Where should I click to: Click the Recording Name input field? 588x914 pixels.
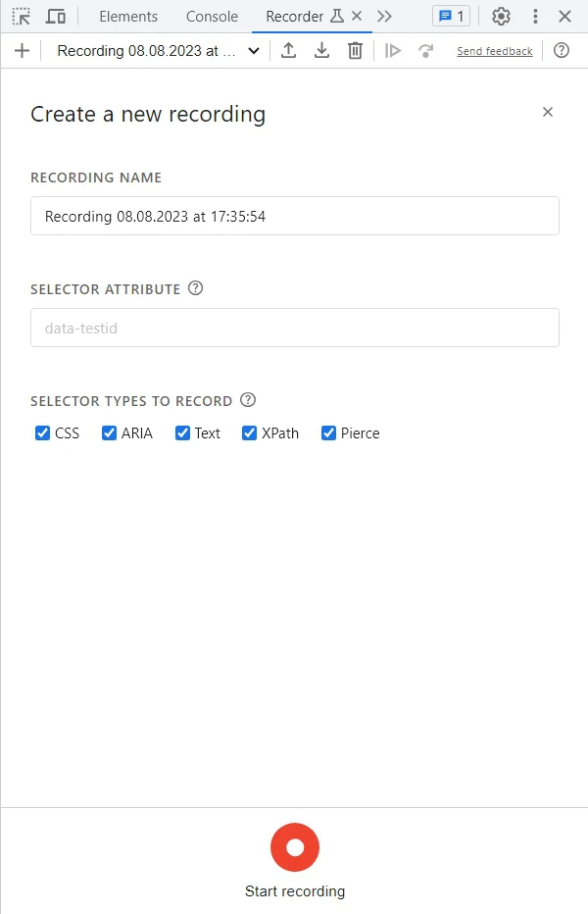(x=294, y=216)
